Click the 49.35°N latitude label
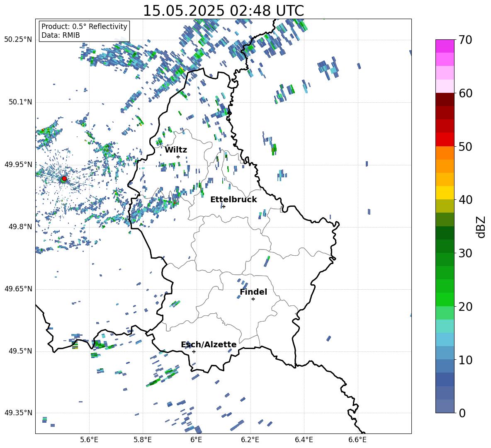The width and height of the screenshot is (491, 448). [18, 413]
